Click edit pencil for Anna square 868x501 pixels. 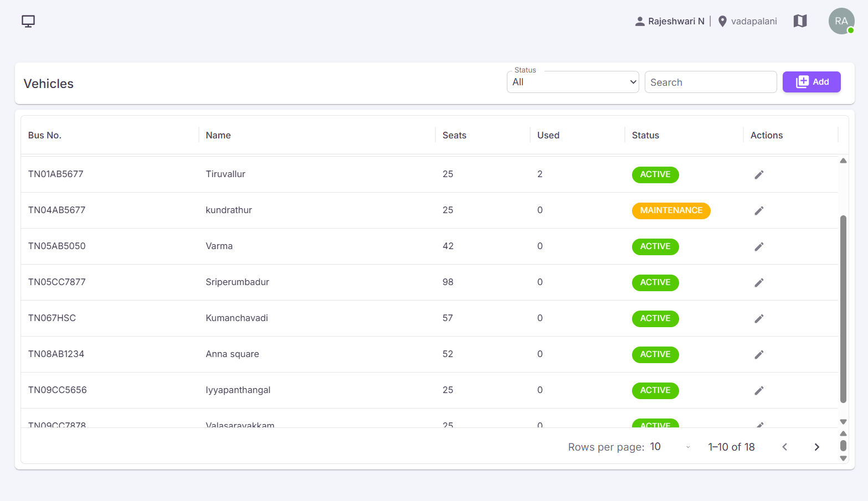pyautogui.click(x=759, y=354)
